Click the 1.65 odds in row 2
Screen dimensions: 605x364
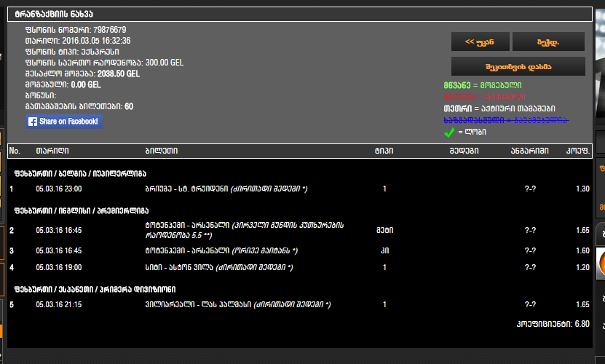point(582,231)
